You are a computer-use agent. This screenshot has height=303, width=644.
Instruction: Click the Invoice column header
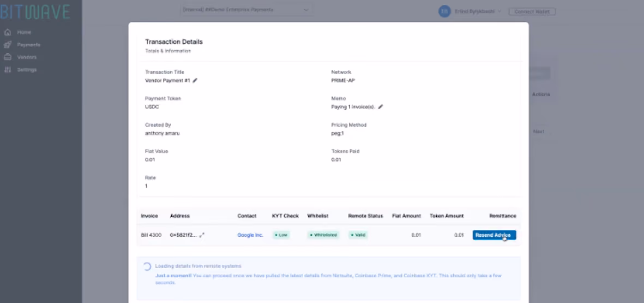point(149,216)
